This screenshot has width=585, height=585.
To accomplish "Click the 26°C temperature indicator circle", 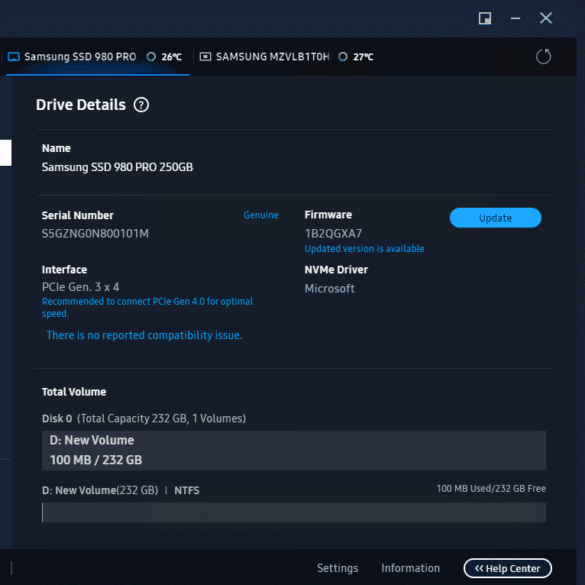I will pos(151,57).
